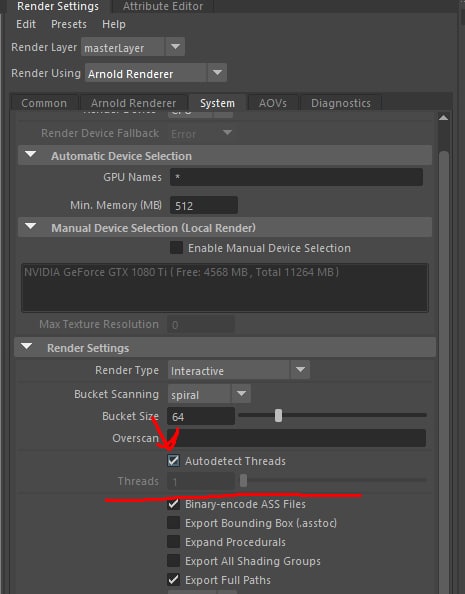Enable Manual Device Selection checkbox
465x594 pixels.
click(176, 248)
